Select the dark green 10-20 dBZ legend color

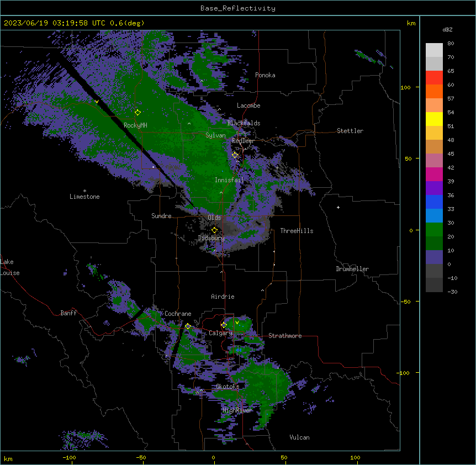coord(434,244)
